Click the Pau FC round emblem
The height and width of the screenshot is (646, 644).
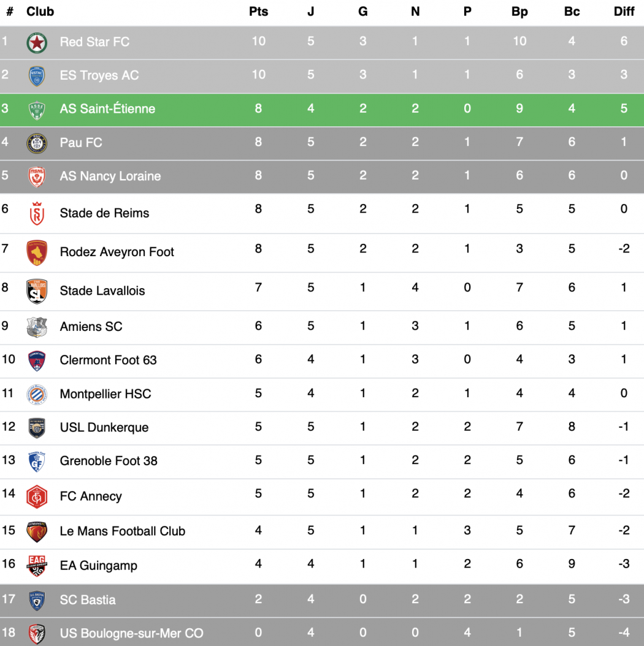tap(37, 143)
